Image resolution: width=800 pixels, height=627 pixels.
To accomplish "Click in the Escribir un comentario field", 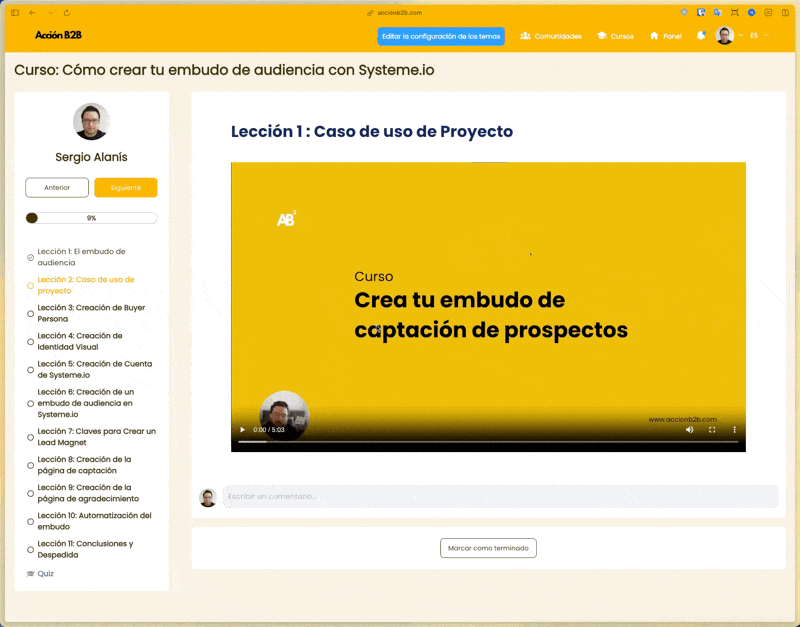I will (500, 496).
